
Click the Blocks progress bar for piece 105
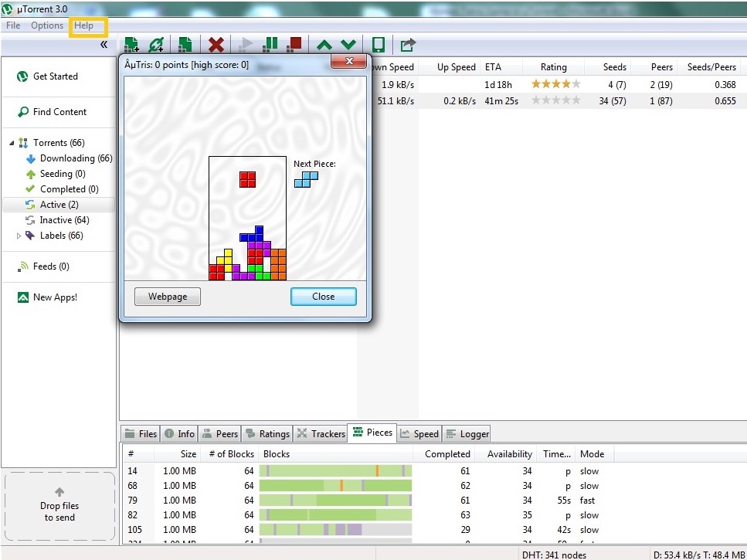(x=335, y=530)
